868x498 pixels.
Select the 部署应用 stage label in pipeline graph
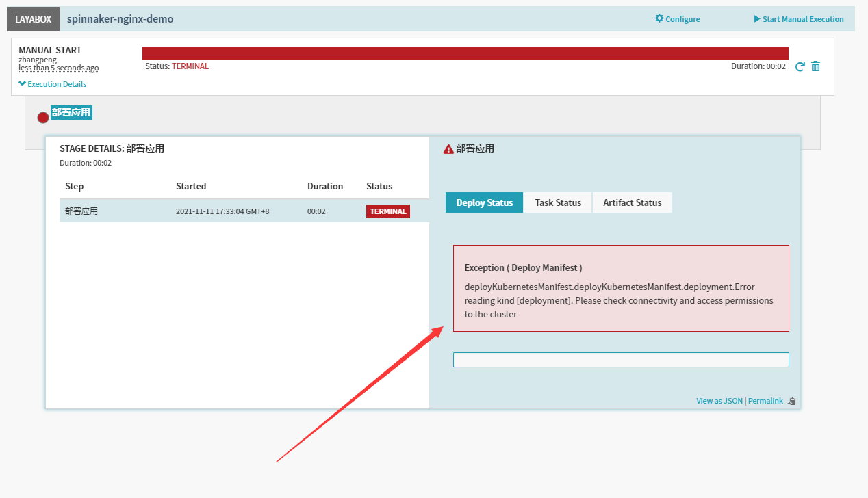pyautogui.click(x=71, y=112)
